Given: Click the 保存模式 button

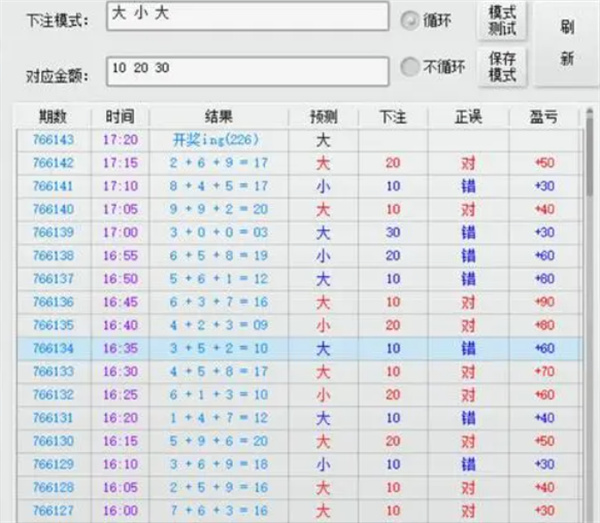Looking at the screenshot, I should (501, 66).
